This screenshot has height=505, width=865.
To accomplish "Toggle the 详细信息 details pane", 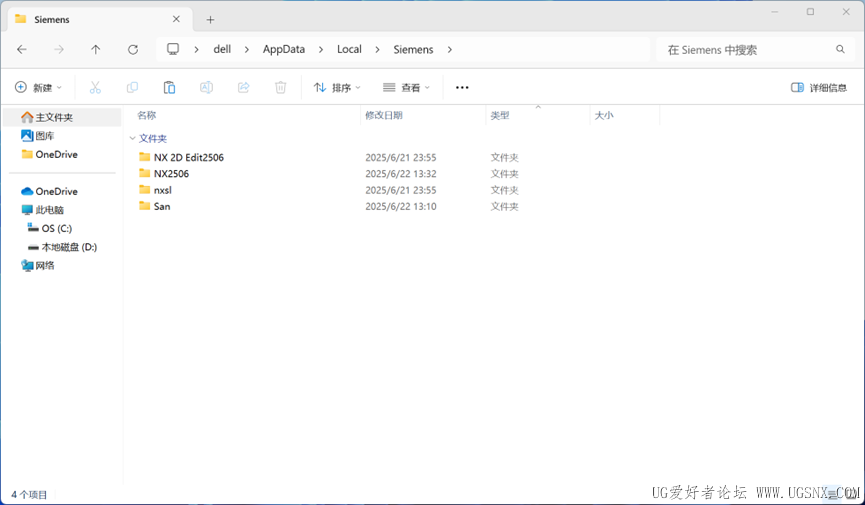I will (x=819, y=87).
